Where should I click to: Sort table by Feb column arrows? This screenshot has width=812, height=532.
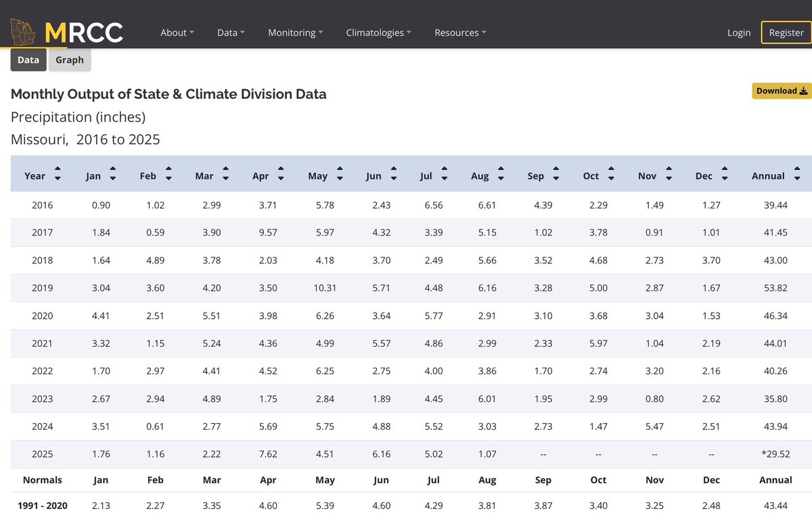pyautogui.click(x=168, y=173)
